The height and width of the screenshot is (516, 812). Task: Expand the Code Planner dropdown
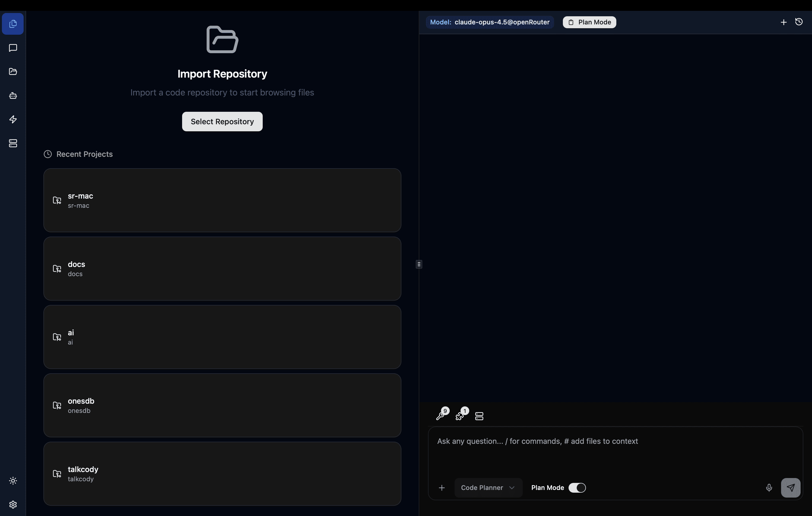[488, 488]
